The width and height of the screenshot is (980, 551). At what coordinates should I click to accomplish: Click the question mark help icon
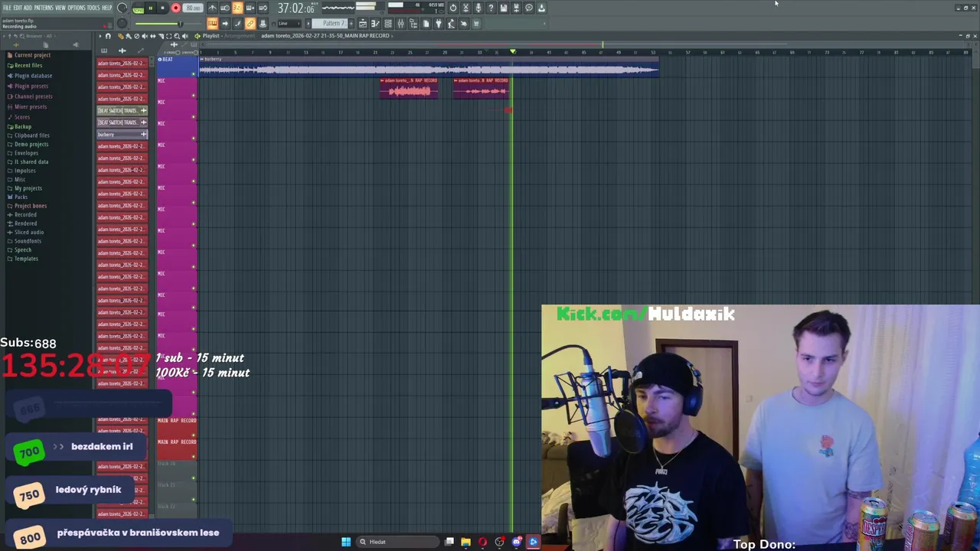tap(491, 8)
